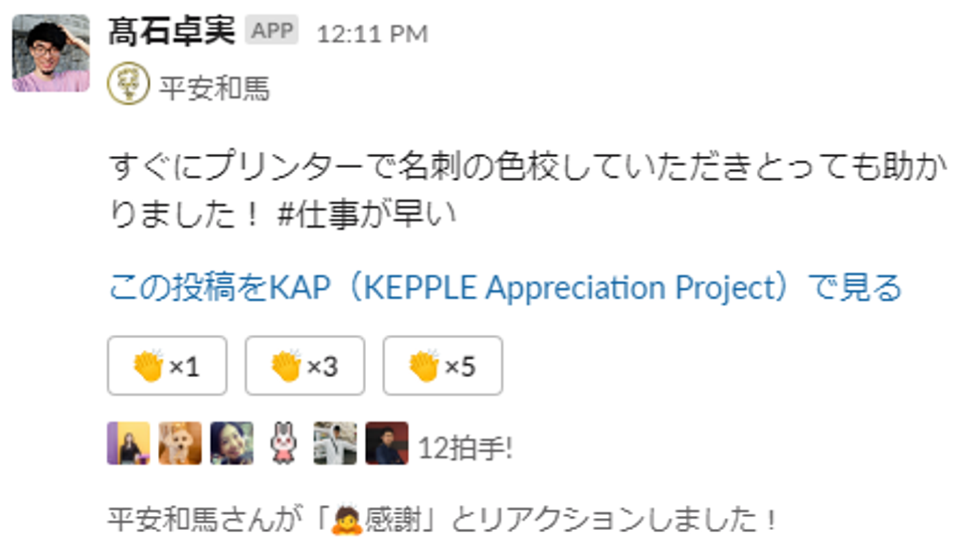Click the dark-suited man clapper avatar
The width and height of the screenshot is (980, 556).
coord(387,443)
